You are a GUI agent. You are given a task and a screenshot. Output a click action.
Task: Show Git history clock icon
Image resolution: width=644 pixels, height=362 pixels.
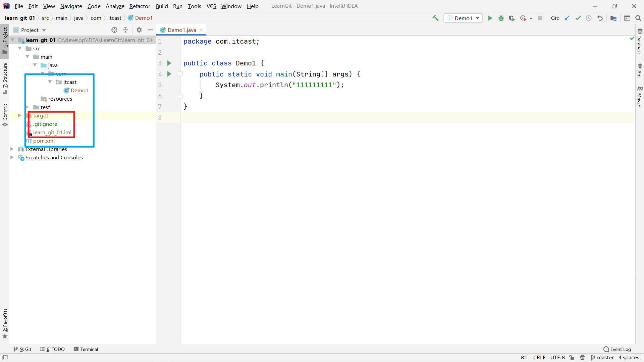[589, 18]
